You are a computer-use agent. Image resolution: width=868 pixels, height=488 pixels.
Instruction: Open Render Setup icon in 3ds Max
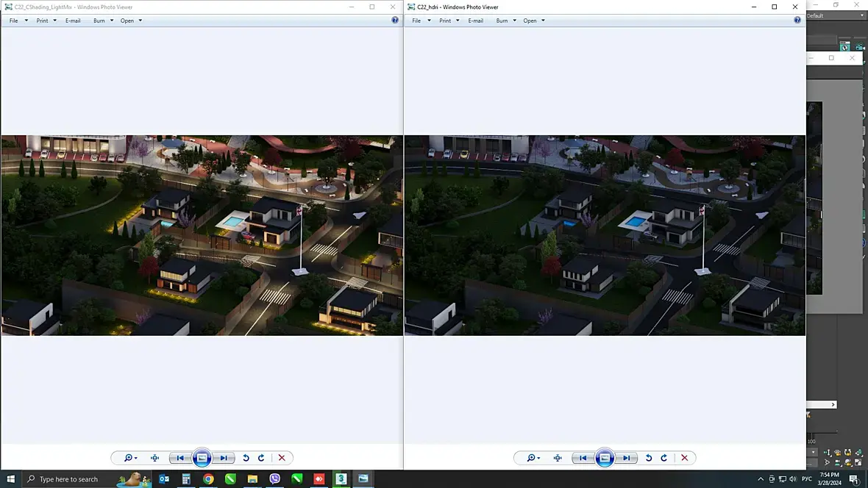[844, 46]
